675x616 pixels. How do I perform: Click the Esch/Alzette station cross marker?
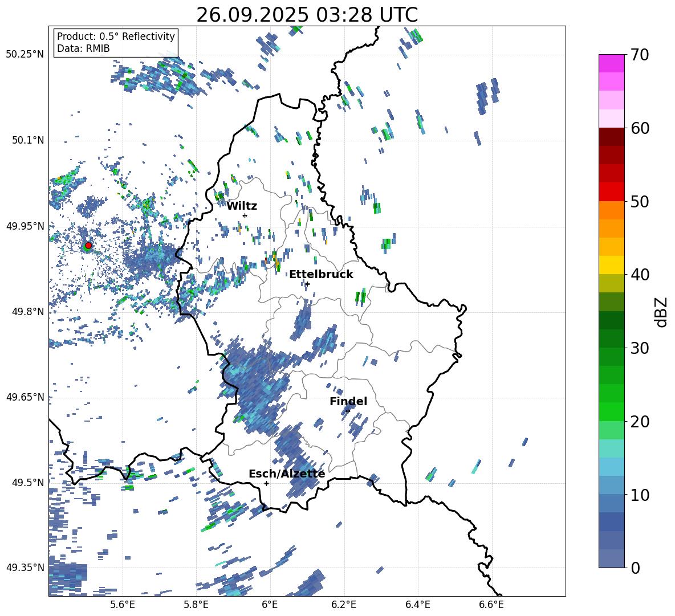pos(266,483)
